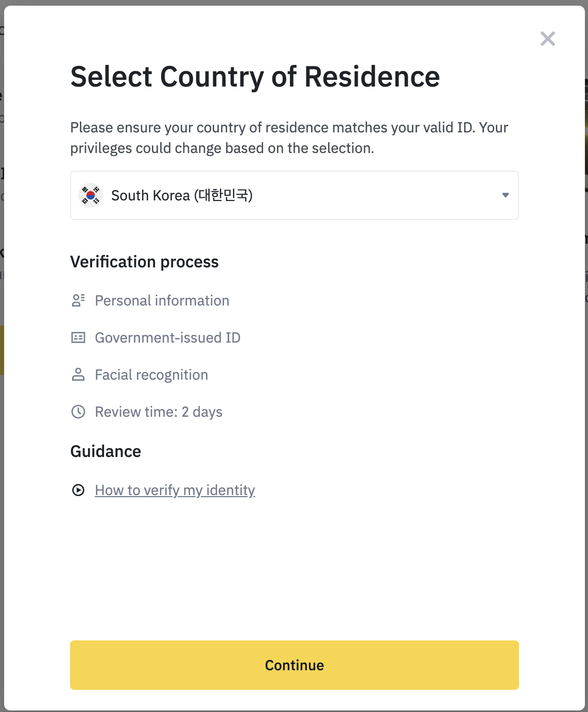Click empty space inside the country selector box

point(376,195)
